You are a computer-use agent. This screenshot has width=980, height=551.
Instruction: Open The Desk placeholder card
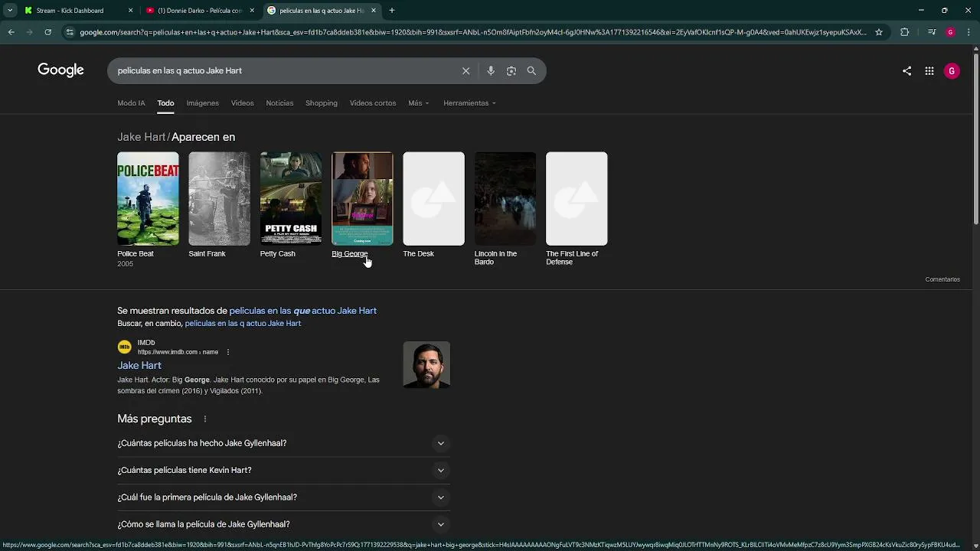click(x=433, y=199)
